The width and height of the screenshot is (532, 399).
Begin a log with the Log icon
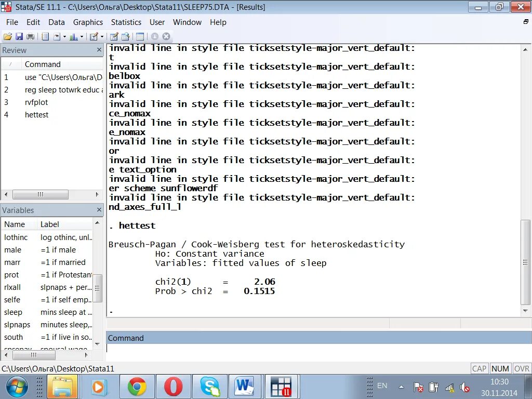pyautogui.click(x=45, y=37)
